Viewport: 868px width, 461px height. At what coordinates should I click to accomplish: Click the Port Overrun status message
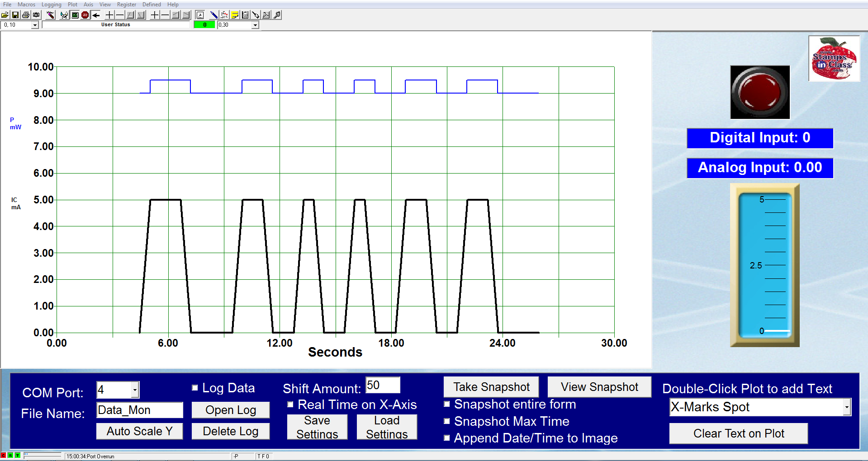pyautogui.click(x=147, y=456)
